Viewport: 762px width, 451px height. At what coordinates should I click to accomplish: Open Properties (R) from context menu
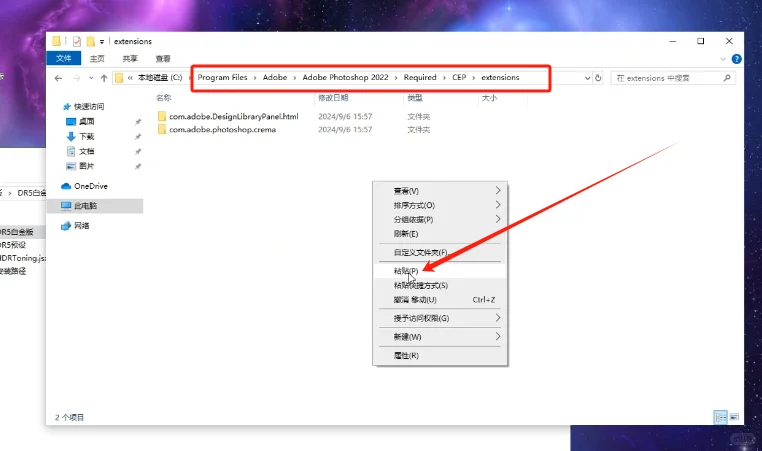point(440,355)
